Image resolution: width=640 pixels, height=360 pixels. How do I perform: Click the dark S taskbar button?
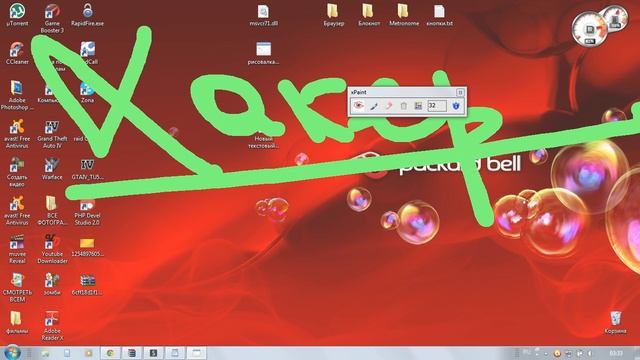pyautogui.click(x=153, y=353)
